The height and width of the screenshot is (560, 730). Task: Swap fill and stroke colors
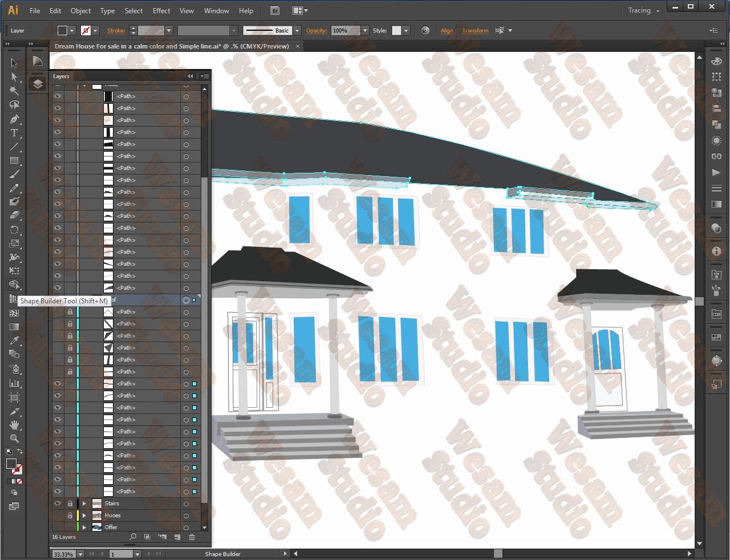click(x=19, y=452)
